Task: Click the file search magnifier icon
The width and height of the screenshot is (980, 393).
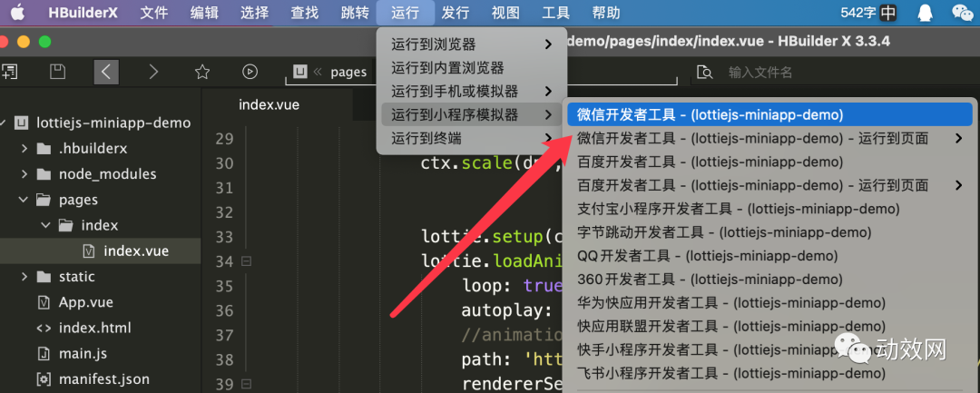Action: [x=705, y=73]
